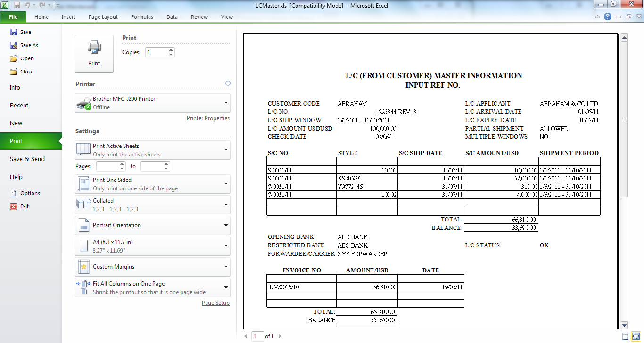Switch to the Review tab

coord(199,17)
